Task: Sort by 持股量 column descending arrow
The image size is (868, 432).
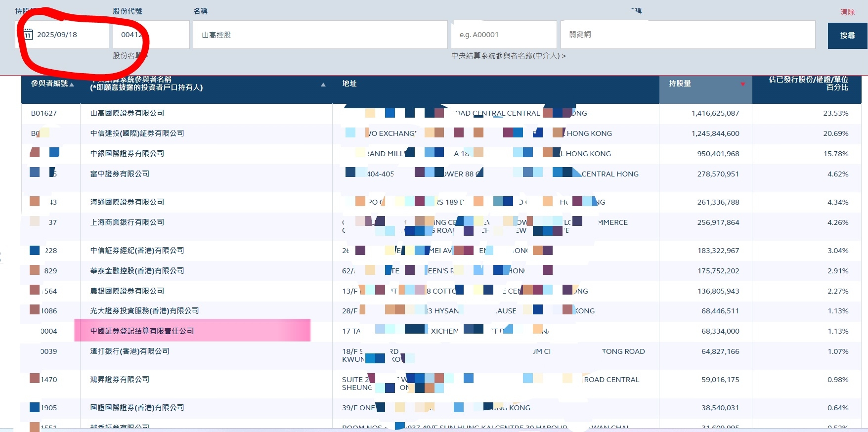Action: coord(742,84)
